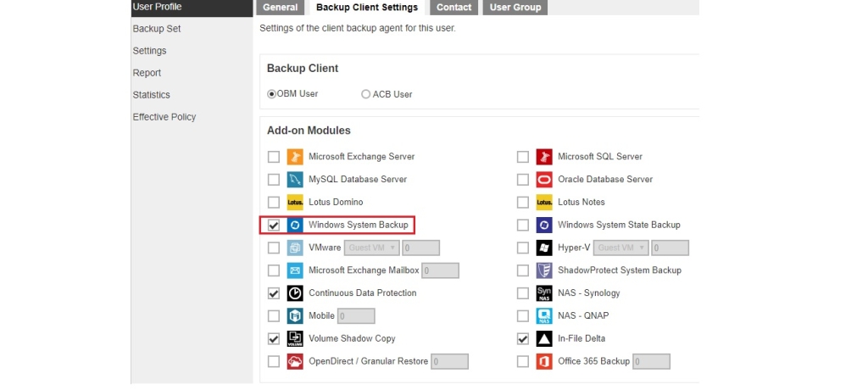Click the VMware module icon
868x390 pixels.
click(295, 248)
